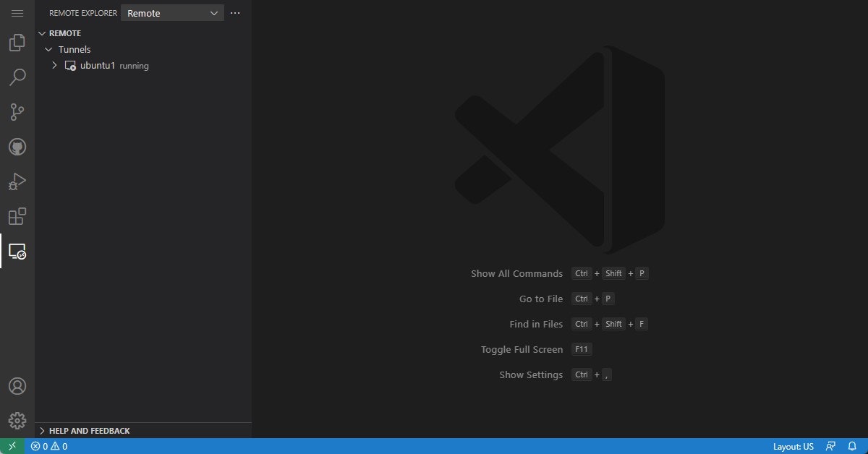Viewport: 868px width, 454px height.
Task: Open the Explorer view
Action: tap(17, 42)
